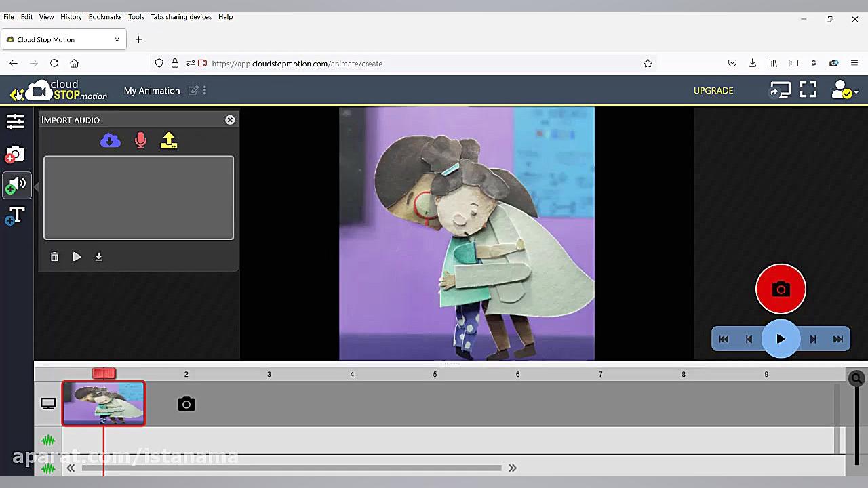Toggle the audio import sidebar panel

16,185
